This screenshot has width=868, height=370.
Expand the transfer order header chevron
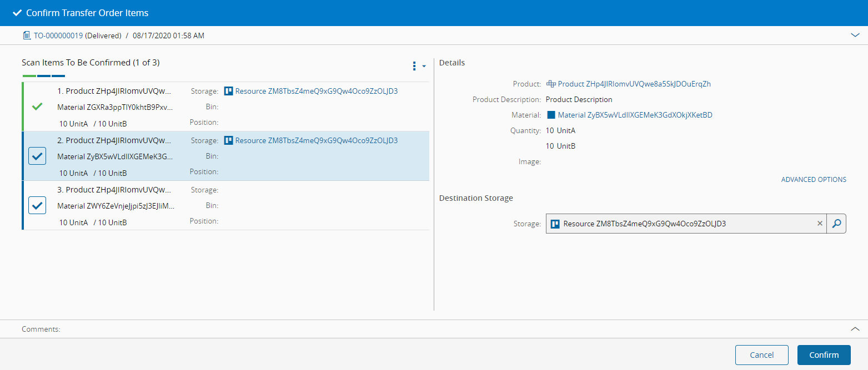[x=855, y=36]
